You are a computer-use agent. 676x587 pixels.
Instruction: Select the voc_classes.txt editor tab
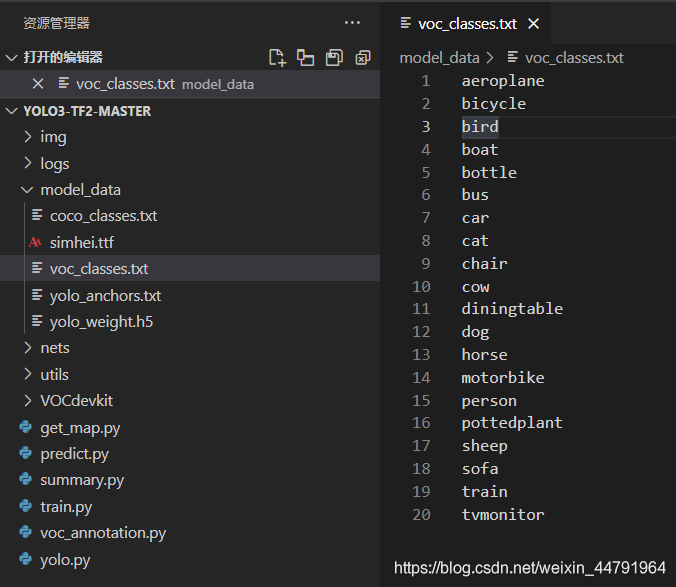tap(466, 24)
